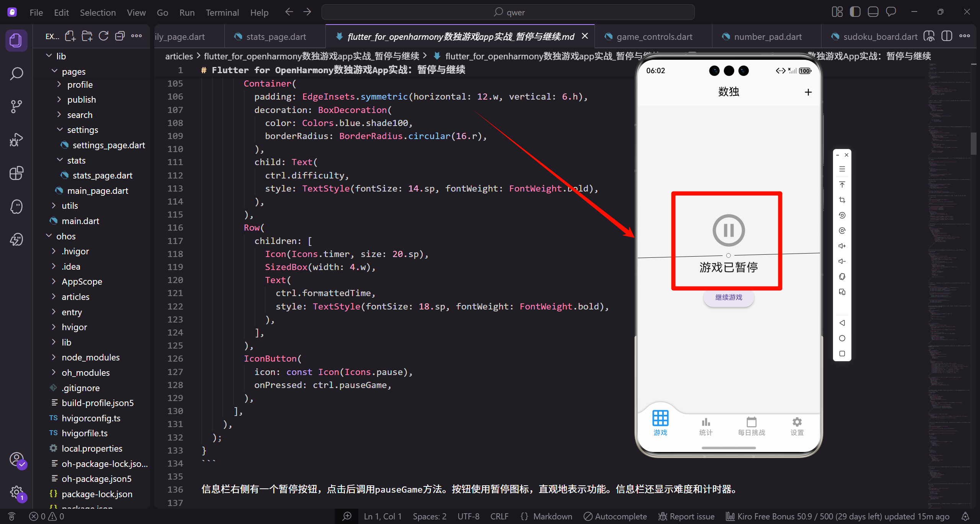This screenshot has width=980, height=524.
Task: Open Run and Debug view
Action: [16, 140]
